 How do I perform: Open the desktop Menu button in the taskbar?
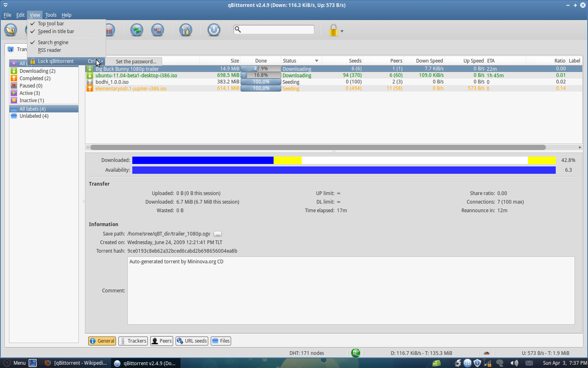(x=15, y=363)
